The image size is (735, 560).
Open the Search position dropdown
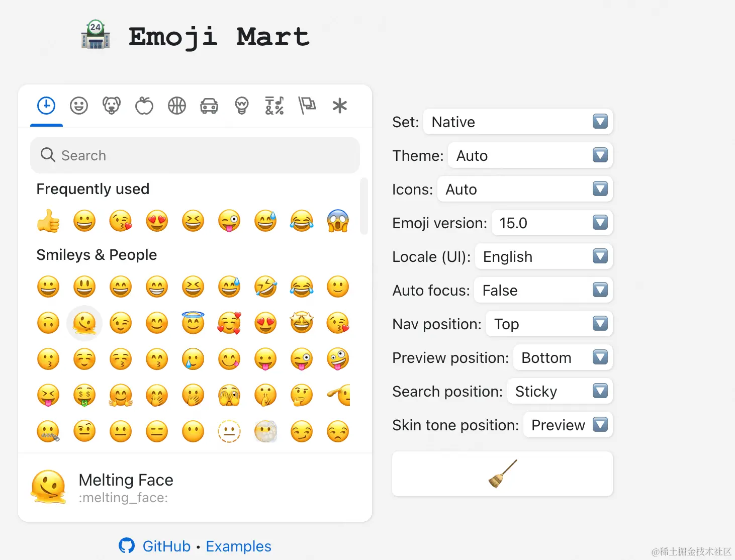point(560,391)
